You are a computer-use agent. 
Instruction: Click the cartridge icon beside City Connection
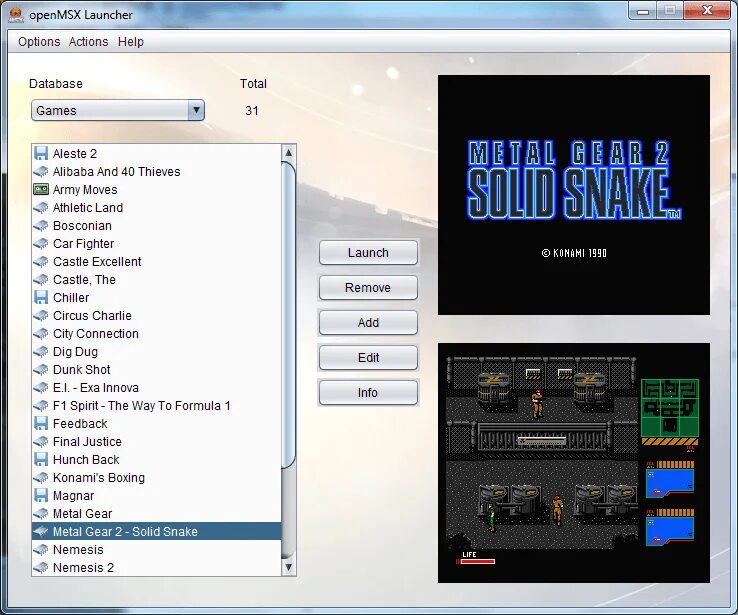[x=41, y=333]
